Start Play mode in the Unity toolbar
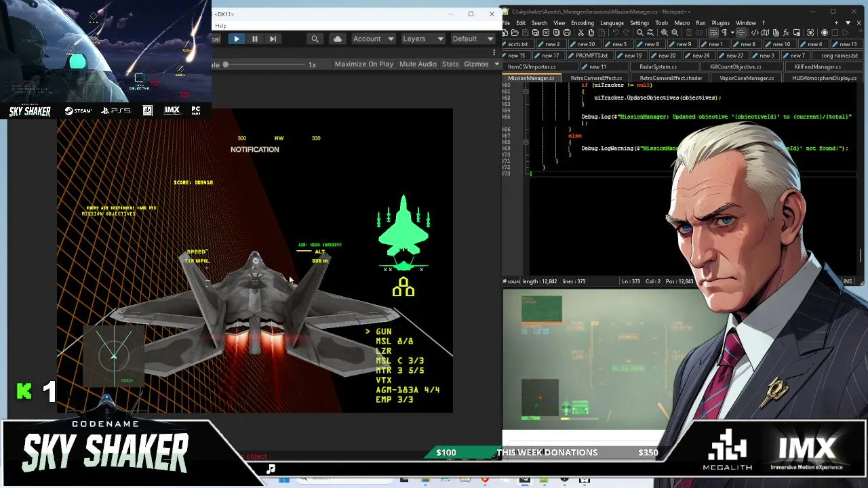This screenshot has height=488, width=868. pyautogui.click(x=236, y=39)
